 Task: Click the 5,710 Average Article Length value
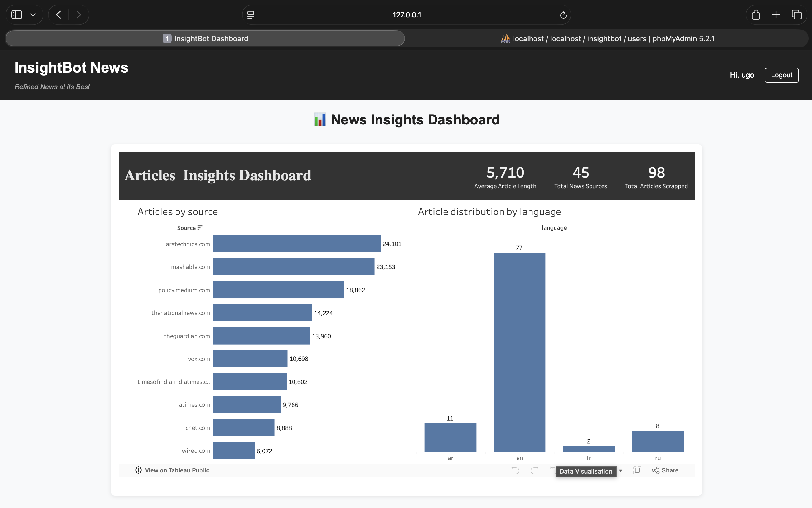pyautogui.click(x=505, y=173)
